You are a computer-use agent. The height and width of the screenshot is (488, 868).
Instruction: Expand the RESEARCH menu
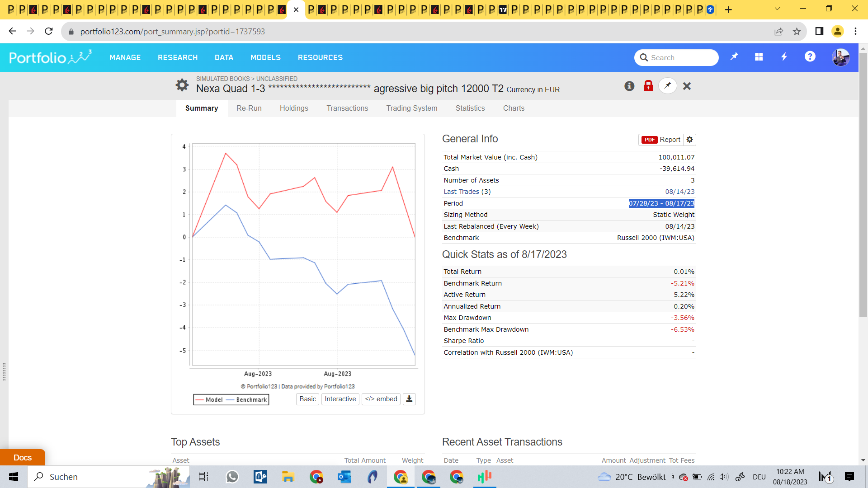178,57
